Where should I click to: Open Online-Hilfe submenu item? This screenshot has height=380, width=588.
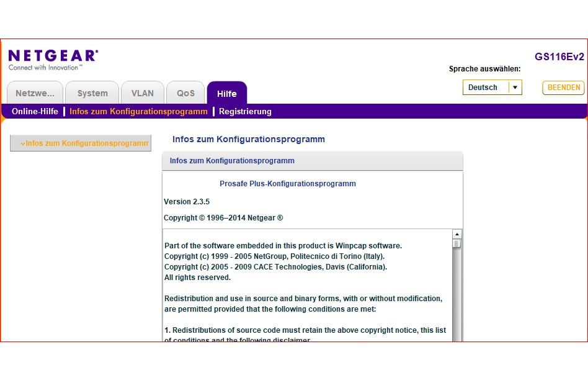35,112
